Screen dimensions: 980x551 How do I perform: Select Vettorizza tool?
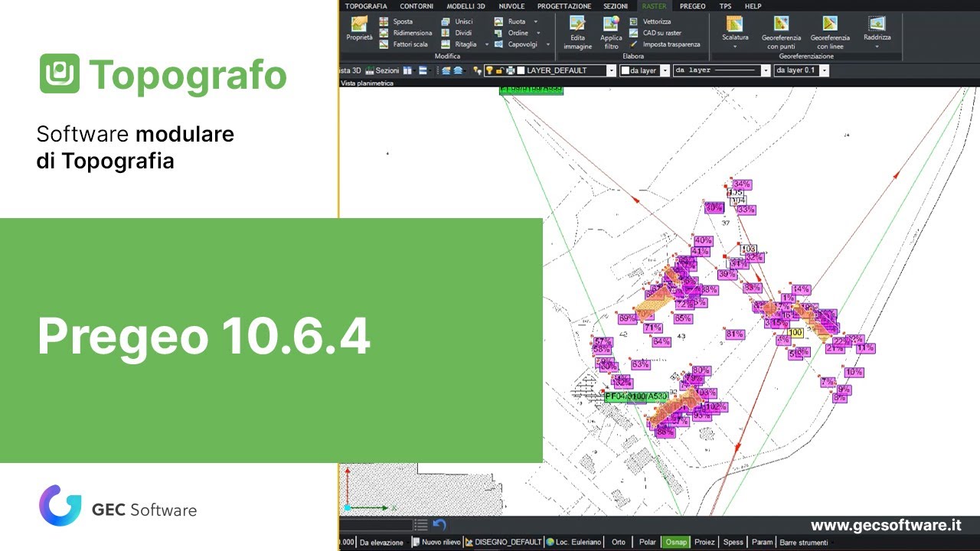click(650, 21)
